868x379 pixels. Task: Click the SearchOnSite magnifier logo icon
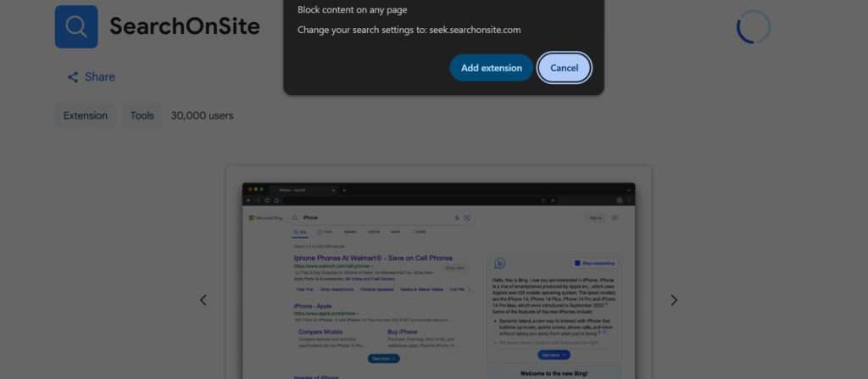pyautogui.click(x=76, y=26)
